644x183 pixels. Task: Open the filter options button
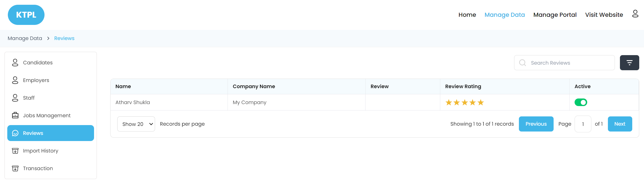click(x=629, y=63)
